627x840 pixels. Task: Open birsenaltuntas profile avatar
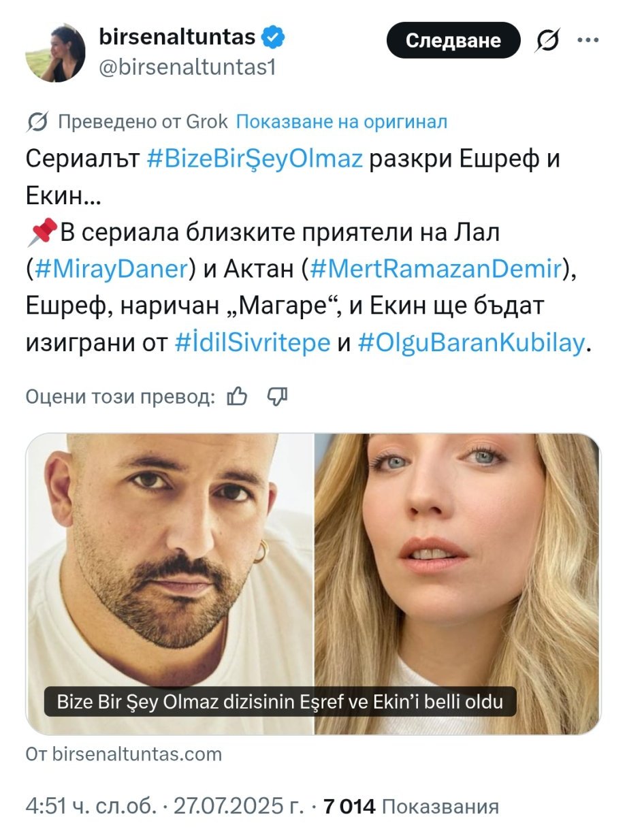tap(56, 53)
